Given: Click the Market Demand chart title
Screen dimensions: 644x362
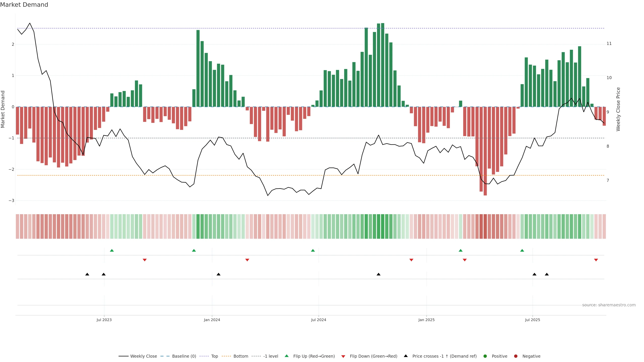Looking at the screenshot, I should point(24,5).
